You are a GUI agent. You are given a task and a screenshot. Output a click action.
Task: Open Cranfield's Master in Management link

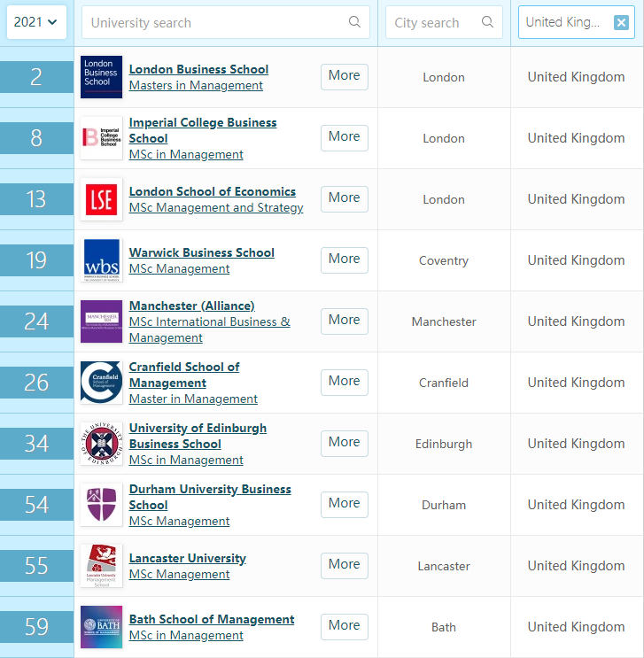point(193,399)
